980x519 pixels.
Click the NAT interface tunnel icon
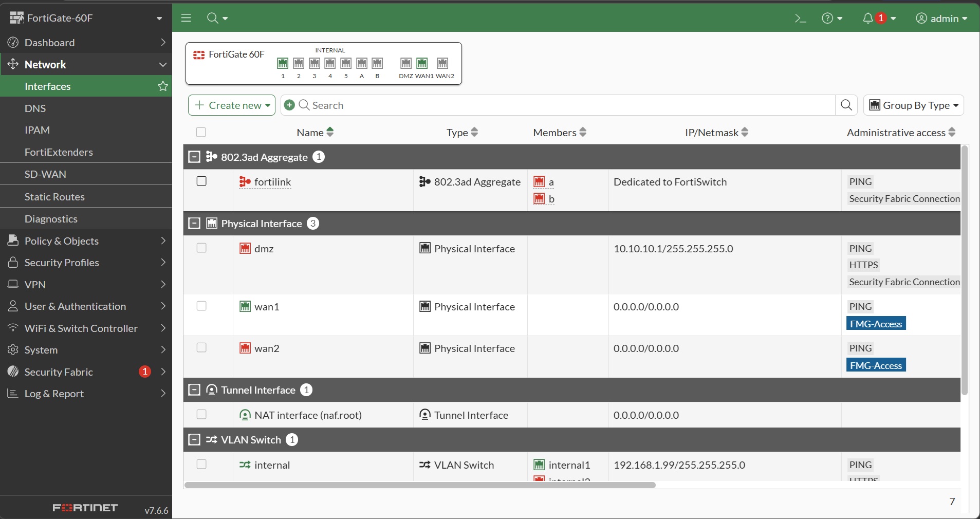pos(245,415)
